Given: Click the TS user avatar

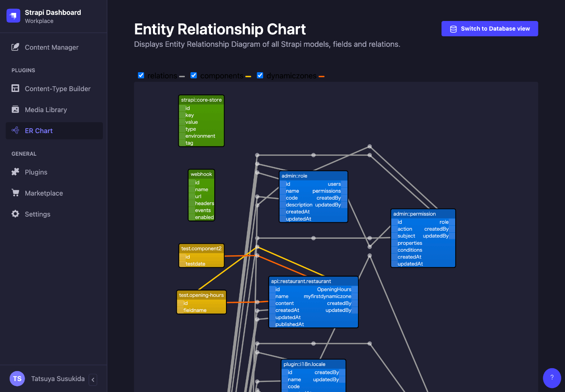Looking at the screenshot, I should click(17, 379).
